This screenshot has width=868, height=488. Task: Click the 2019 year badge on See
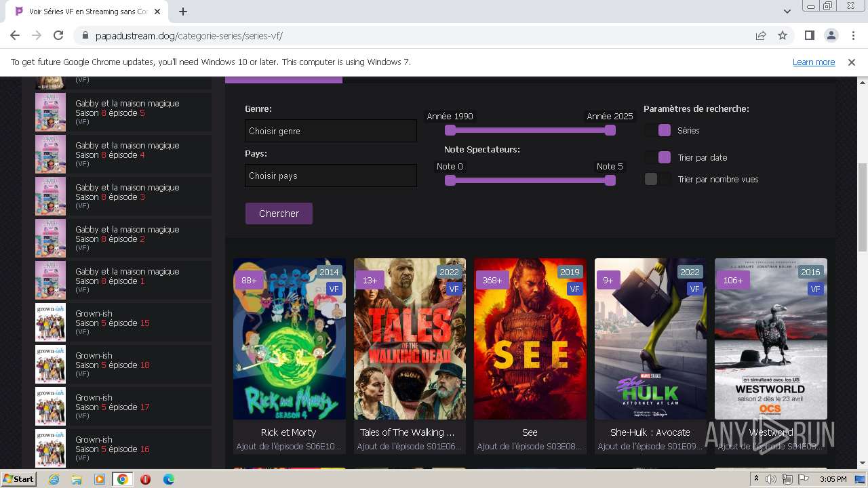[x=570, y=272]
